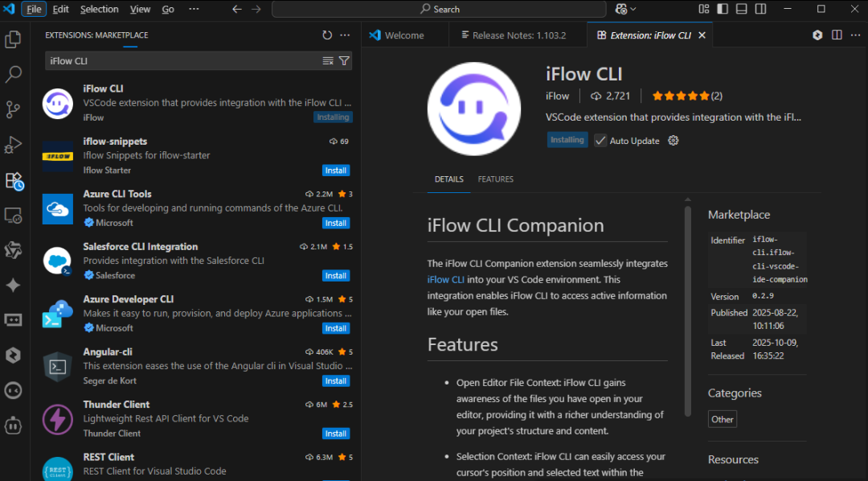Open the View menu
This screenshot has height=481, width=868.
pyautogui.click(x=140, y=10)
